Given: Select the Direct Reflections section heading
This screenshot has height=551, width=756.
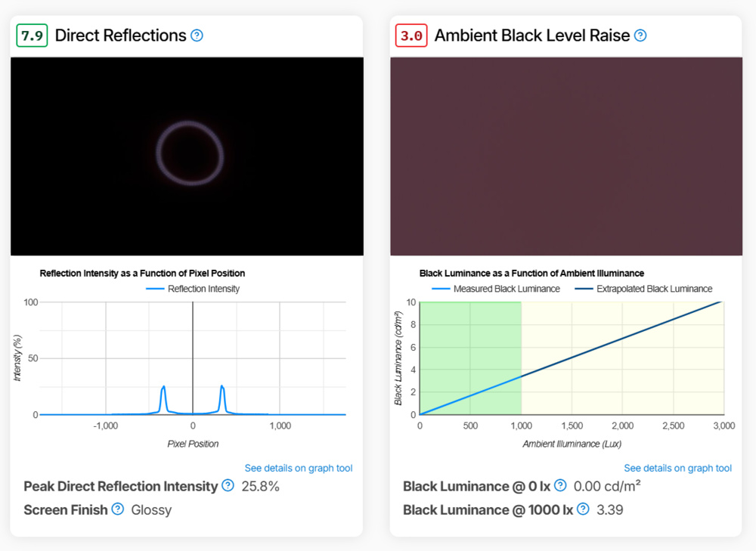Looking at the screenshot, I should [x=119, y=35].
